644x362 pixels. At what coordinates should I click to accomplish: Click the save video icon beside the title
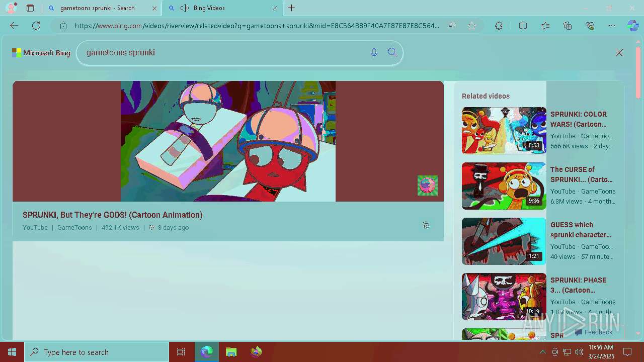[426, 225]
